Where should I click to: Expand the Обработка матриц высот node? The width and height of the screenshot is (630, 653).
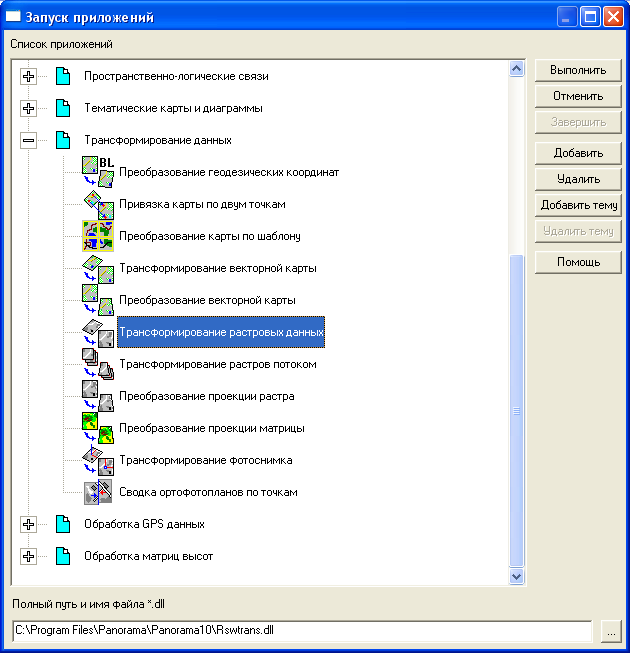(28, 556)
